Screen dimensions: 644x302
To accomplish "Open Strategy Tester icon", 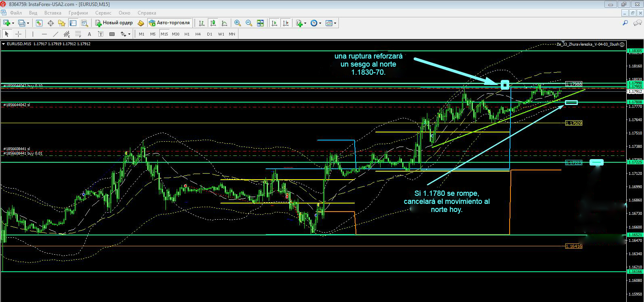I will pos(84,23).
